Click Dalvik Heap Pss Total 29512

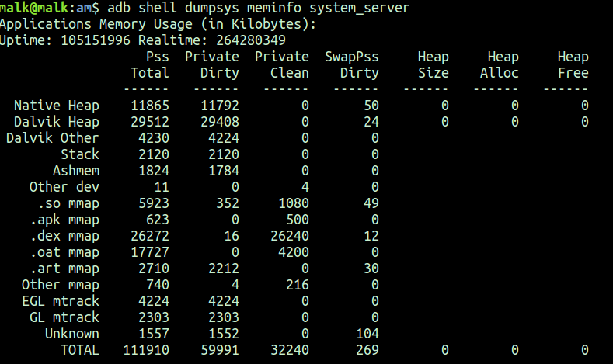click(150, 122)
